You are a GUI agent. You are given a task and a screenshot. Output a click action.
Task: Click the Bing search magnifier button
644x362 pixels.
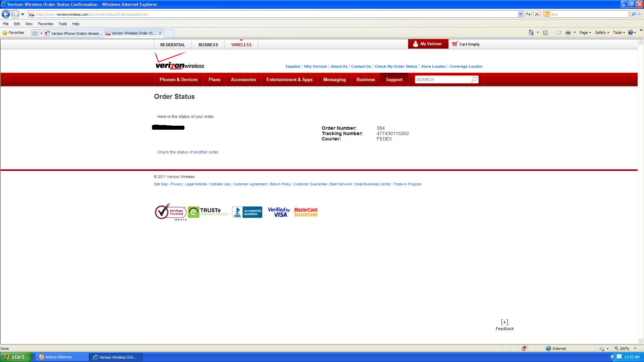[x=633, y=14]
